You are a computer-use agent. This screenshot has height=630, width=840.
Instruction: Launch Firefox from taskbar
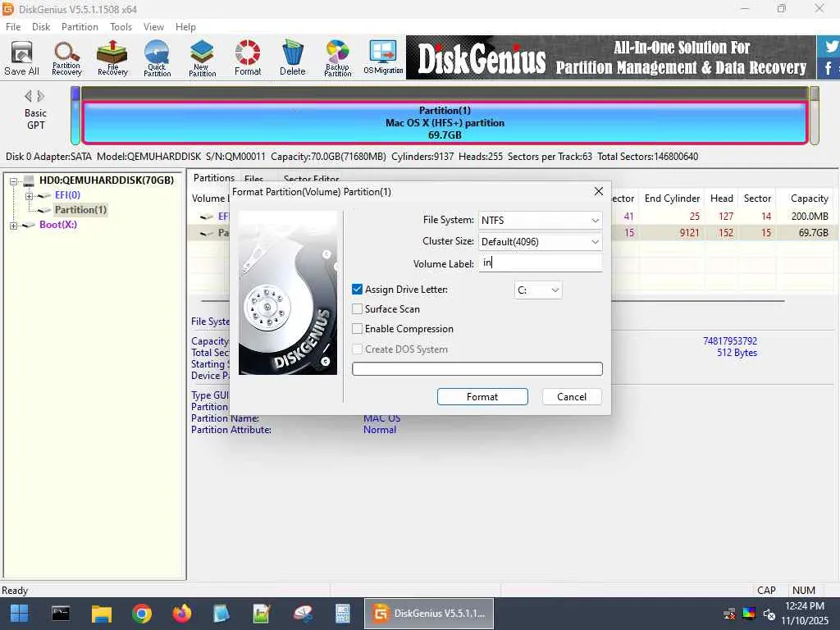tap(182, 614)
